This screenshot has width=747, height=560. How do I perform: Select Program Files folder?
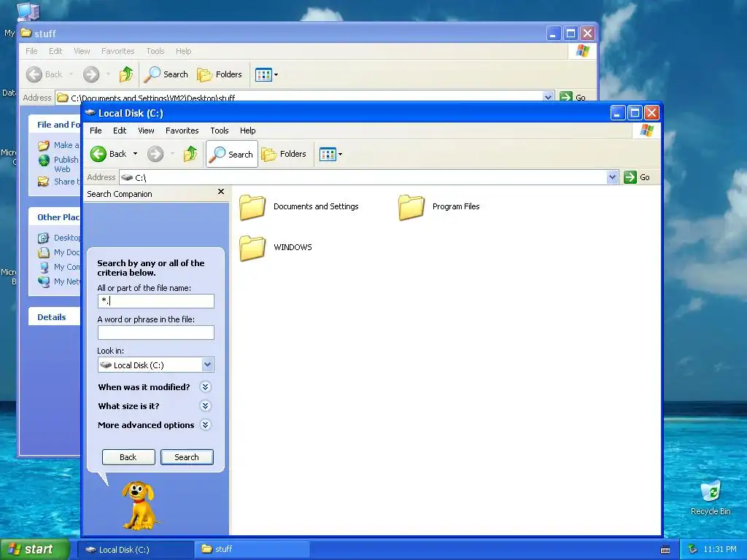(x=439, y=207)
